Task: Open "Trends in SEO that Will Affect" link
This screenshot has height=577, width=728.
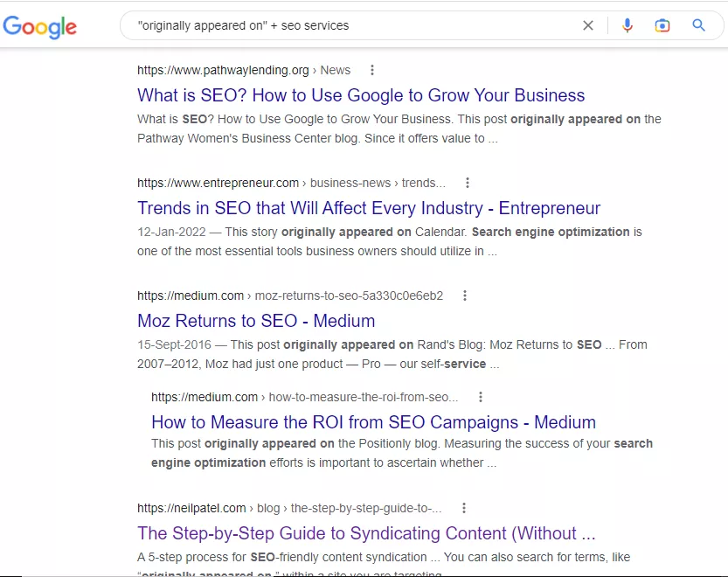Action: tap(369, 208)
